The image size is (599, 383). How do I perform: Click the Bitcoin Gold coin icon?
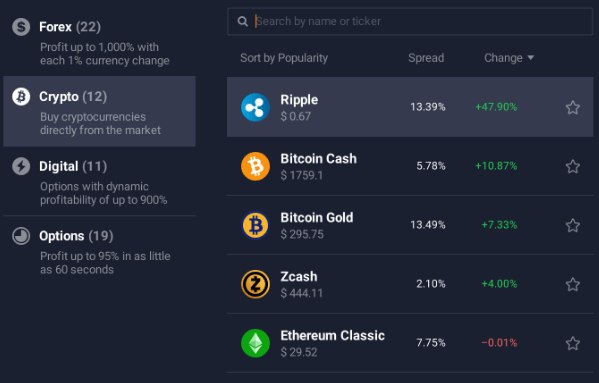point(255,225)
